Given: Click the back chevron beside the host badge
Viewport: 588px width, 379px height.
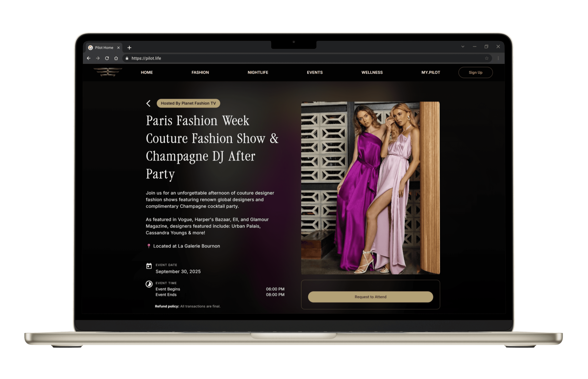Looking at the screenshot, I should (148, 103).
